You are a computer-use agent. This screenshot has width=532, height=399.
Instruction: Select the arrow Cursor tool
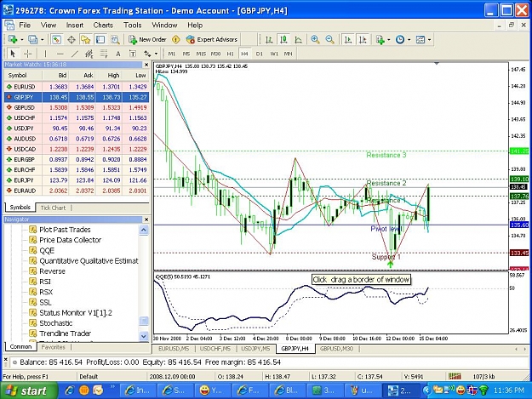click(x=13, y=54)
